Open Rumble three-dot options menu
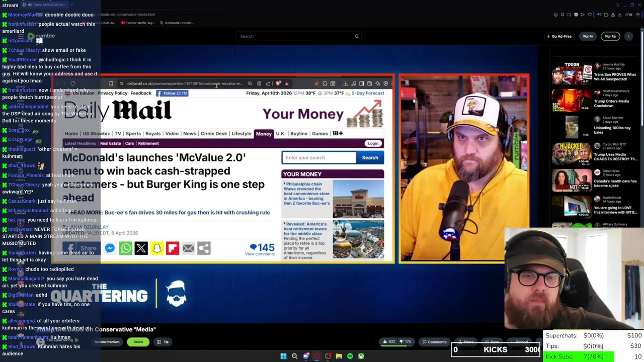The width and height of the screenshot is (644, 362). (x=629, y=36)
